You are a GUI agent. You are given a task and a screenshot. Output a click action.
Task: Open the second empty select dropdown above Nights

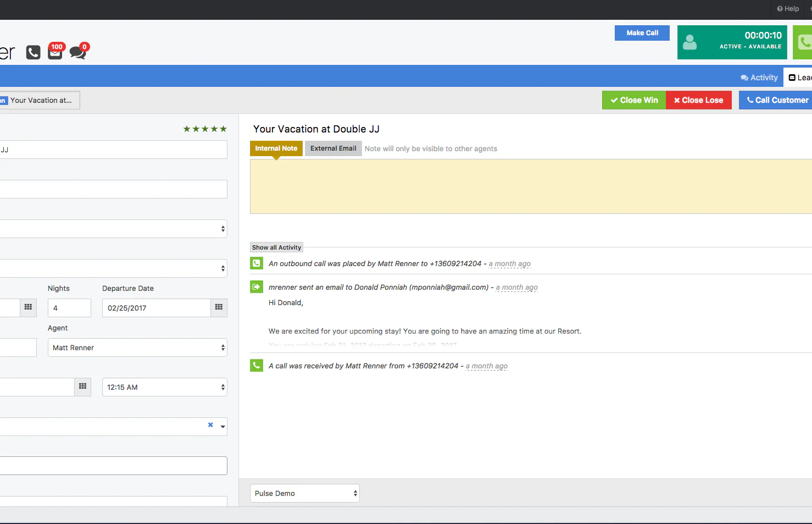point(114,268)
